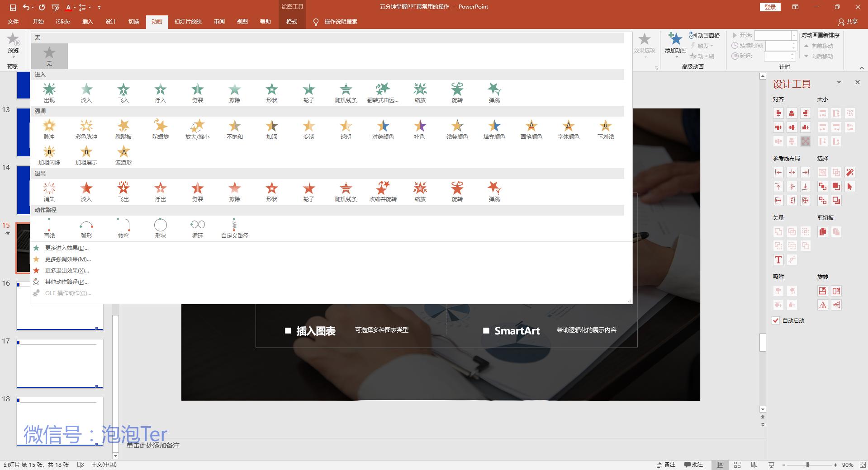Open the 幻灯片放映 tab
The image size is (868, 470).
[188, 22]
